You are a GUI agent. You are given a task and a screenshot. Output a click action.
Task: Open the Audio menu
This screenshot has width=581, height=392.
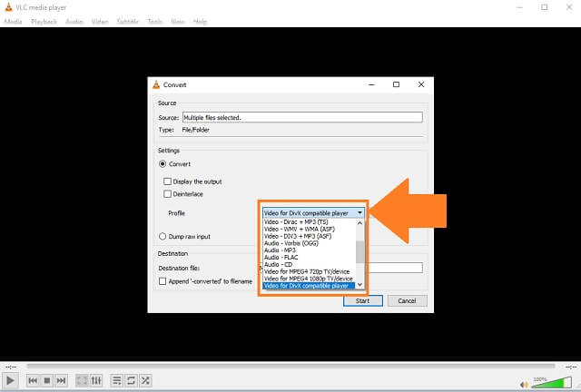[x=74, y=22]
